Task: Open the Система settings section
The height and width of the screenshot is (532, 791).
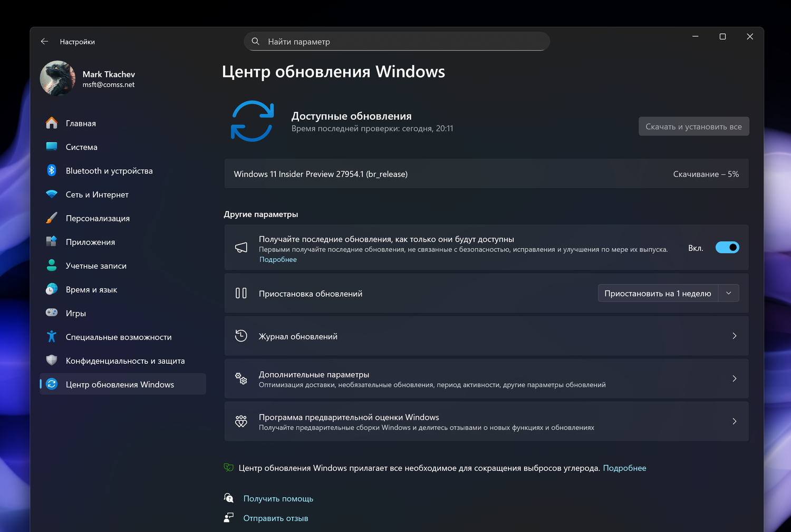Action: (82, 147)
